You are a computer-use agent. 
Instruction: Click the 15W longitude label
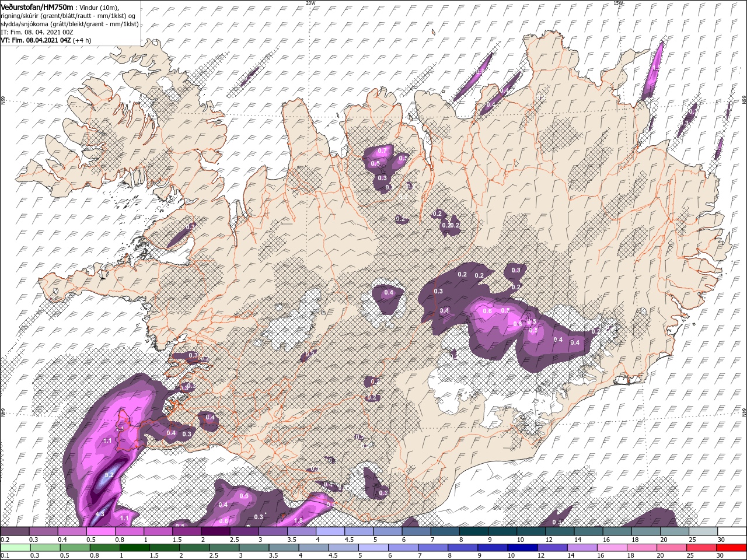(x=618, y=3)
